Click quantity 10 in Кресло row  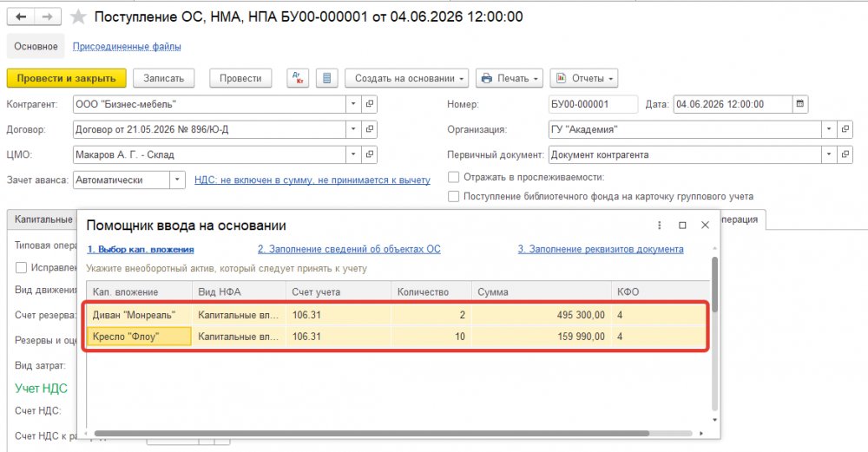tap(431, 337)
